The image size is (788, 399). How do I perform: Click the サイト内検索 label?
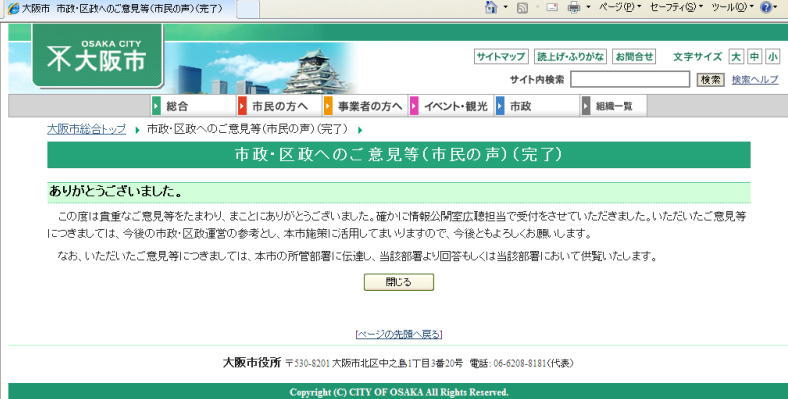point(537,79)
